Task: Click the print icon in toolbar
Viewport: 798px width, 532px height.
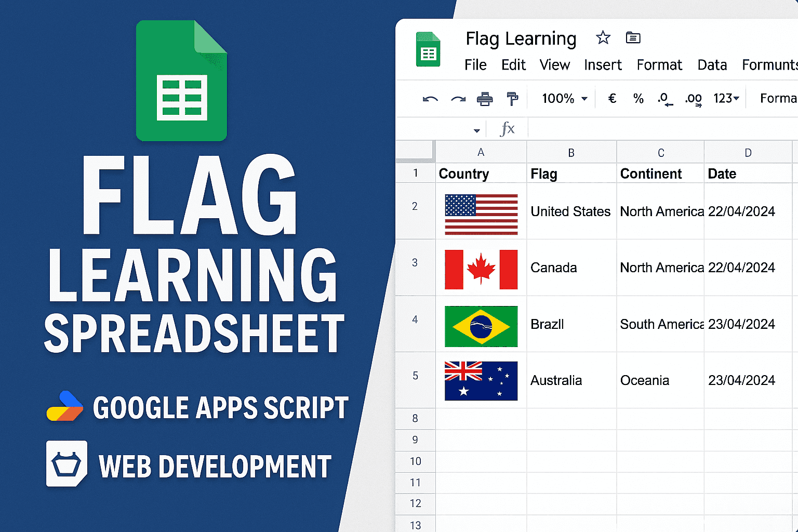Action: point(485,99)
